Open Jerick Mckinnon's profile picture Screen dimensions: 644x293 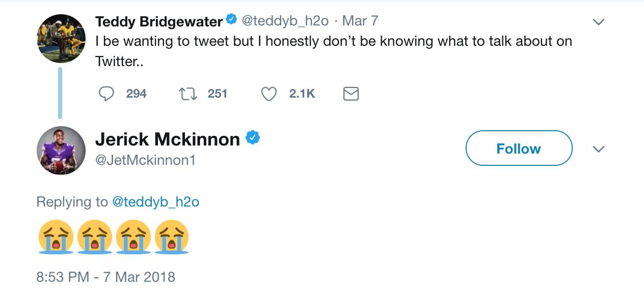point(61,150)
